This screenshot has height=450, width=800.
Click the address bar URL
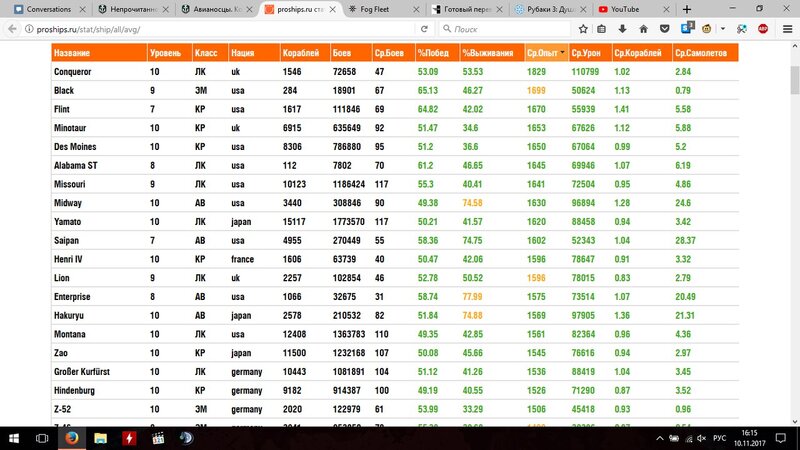[88, 29]
